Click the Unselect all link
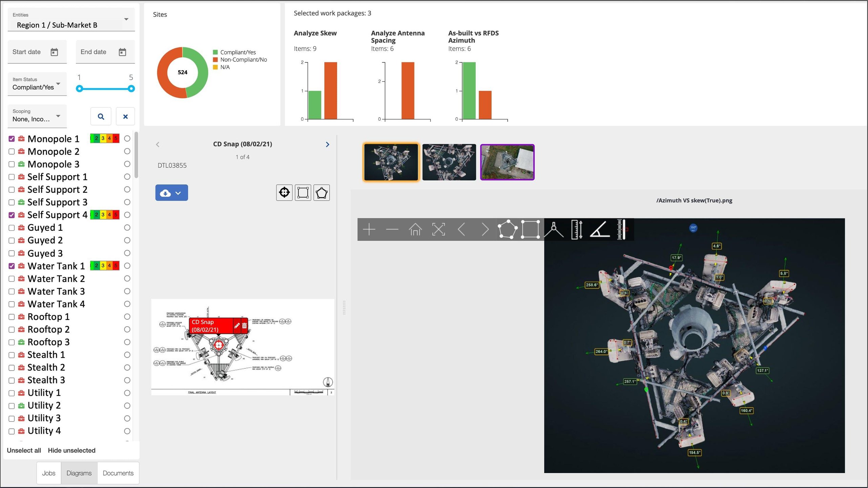Screen dimensions: 868x488 [24, 450]
